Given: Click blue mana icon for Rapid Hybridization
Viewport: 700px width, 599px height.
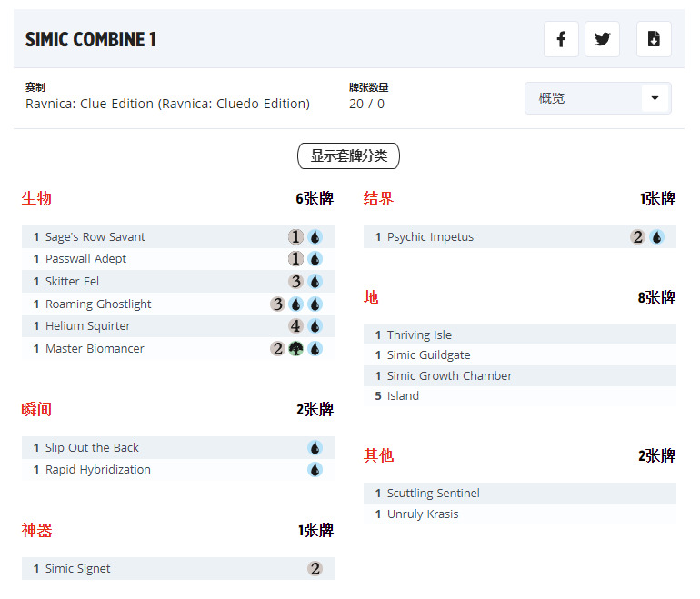Looking at the screenshot, I should (x=315, y=470).
